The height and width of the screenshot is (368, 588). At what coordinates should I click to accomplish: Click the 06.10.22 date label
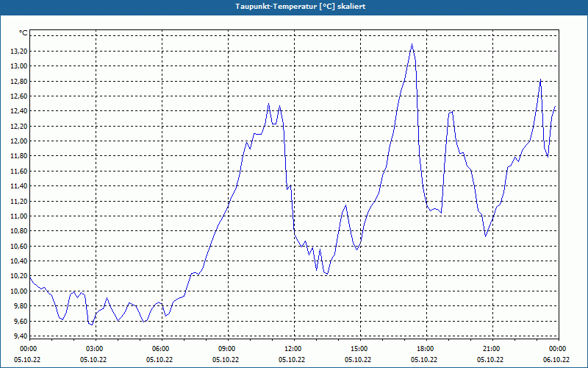[x=556, y=360]
